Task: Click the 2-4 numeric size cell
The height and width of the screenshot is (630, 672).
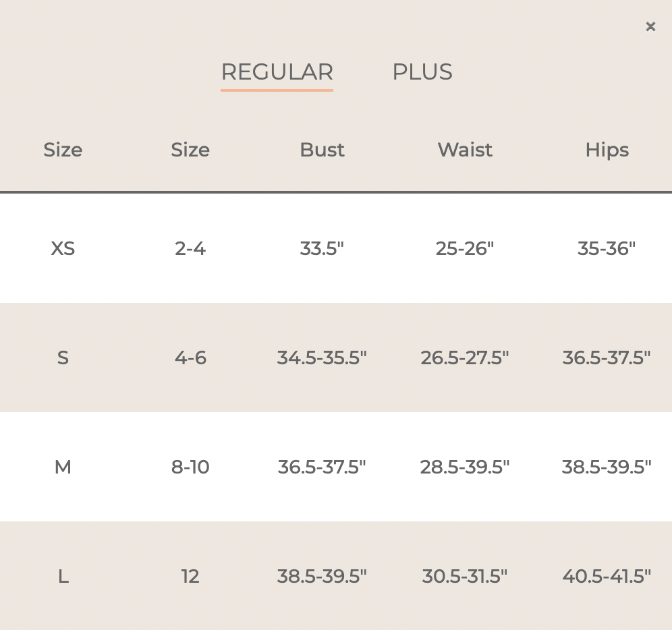Action: coord(190,249)
